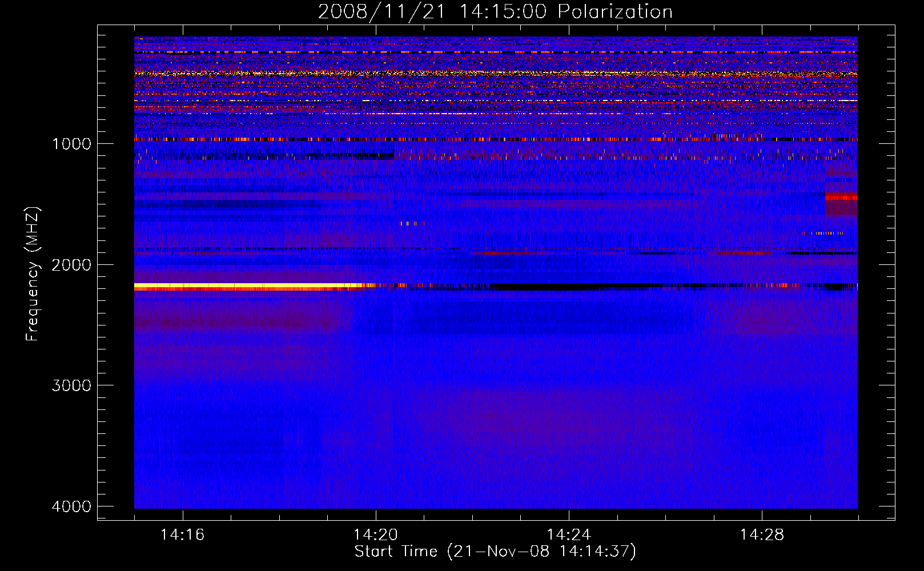Screen dimensions: 924x571
Task: Click the plot title '2008/11/21 14:15:00 Polarization'
Action: pyautogui.click(x=495, y=11)
